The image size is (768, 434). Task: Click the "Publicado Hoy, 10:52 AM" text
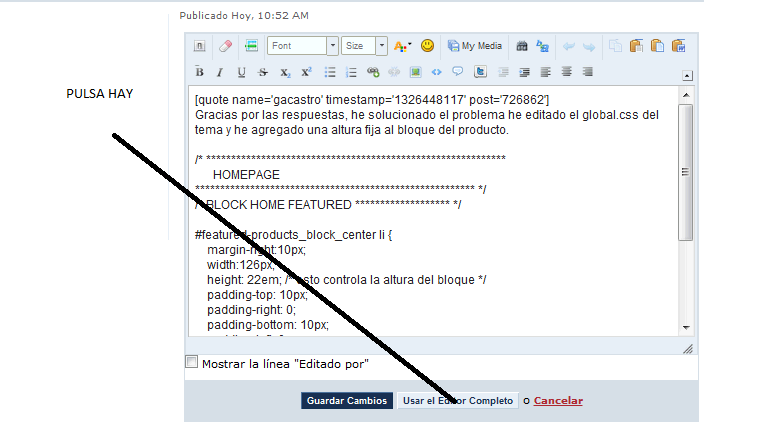(244, 16)
